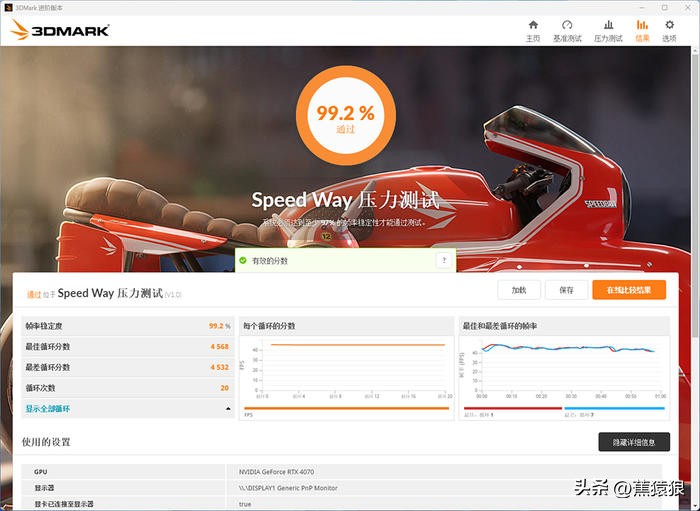This screenshot has width=700, height=511.
Task: Click the 有效的分数 message text
Action: pyautogui.click(x=270, y=261)
